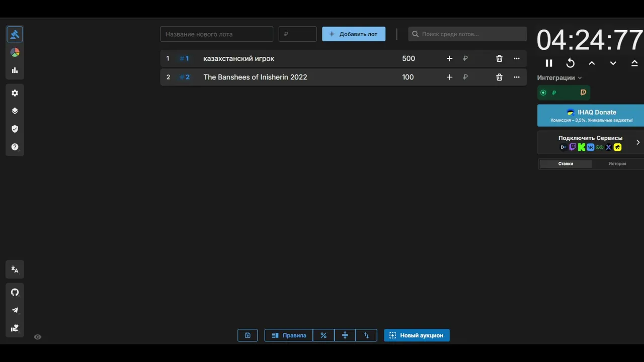644x362 pixels.
Task: Open the Правила button
Action: (289, 335)
